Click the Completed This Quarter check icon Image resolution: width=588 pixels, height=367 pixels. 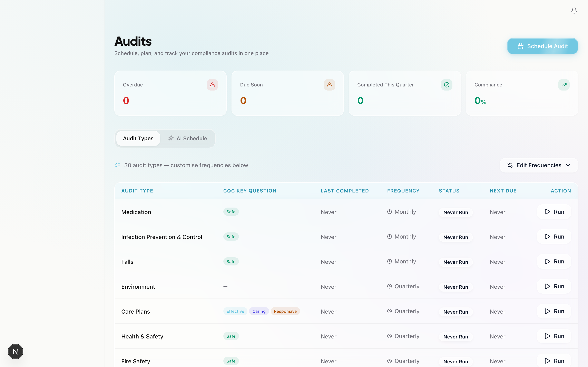pyautogui.click(x=447, y=85)
